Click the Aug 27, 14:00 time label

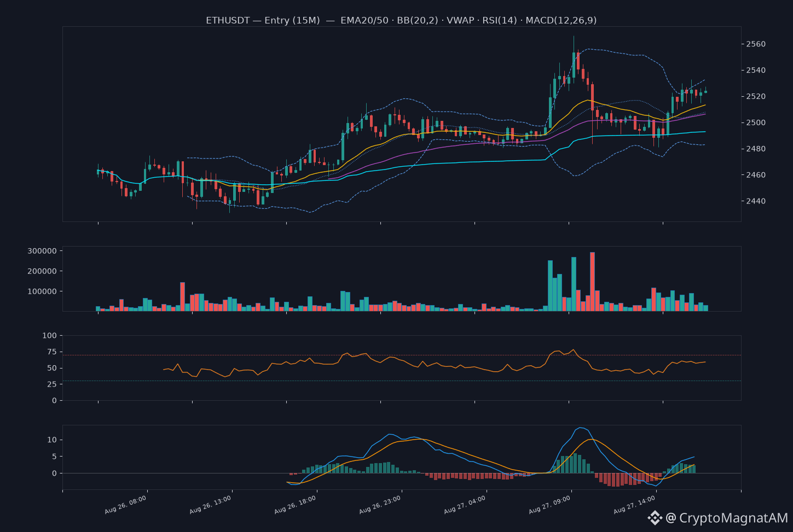click(634, 505)
